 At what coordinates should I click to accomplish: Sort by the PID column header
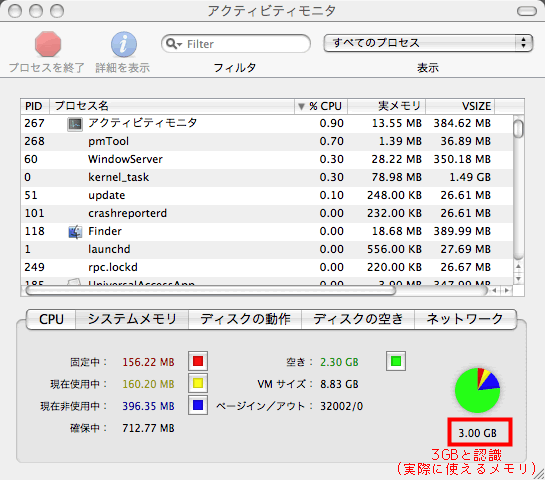[x=35, y=106]
